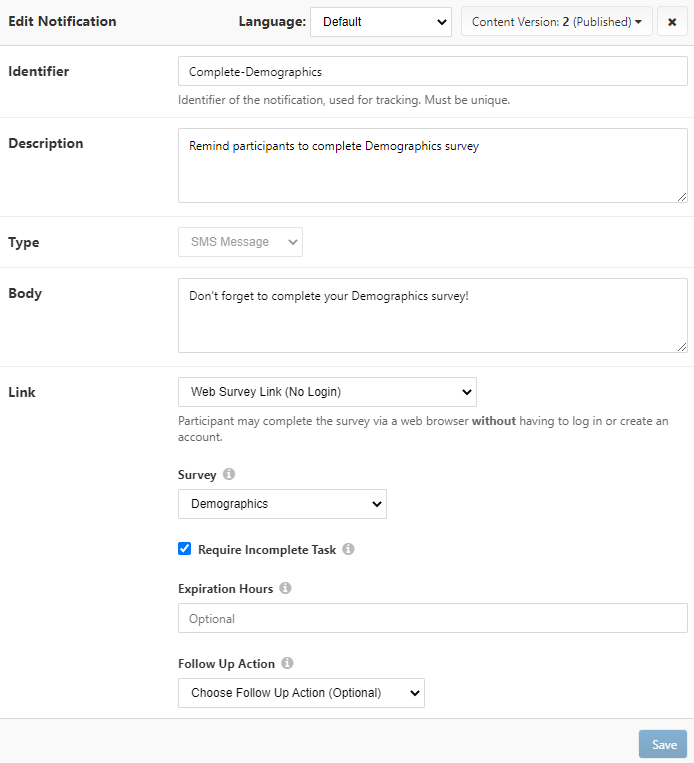Viewport: 694px width, 763px height.
Task: Close the Edit Notification panel
Action: 672,22
